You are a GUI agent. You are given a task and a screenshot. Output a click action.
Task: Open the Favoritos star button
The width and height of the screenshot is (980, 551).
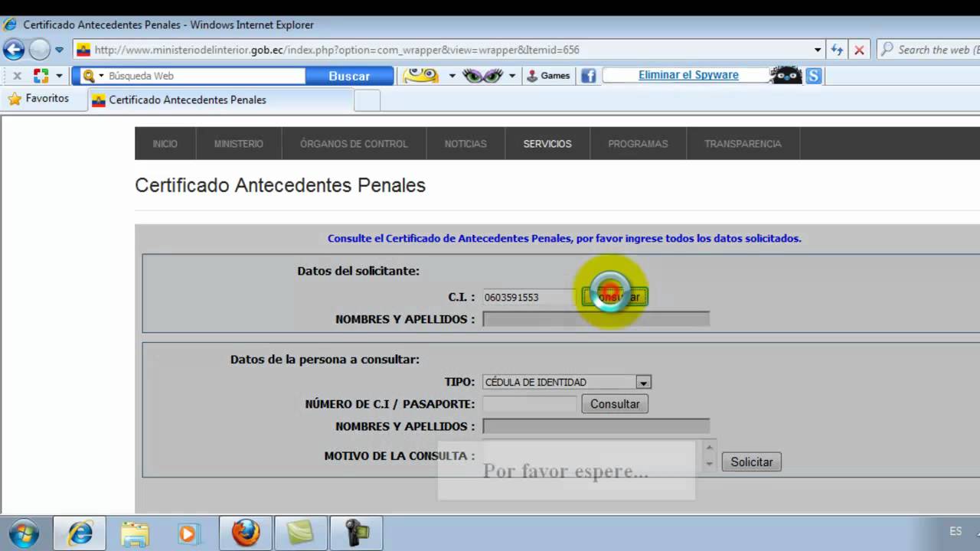[x=38, y=99]
